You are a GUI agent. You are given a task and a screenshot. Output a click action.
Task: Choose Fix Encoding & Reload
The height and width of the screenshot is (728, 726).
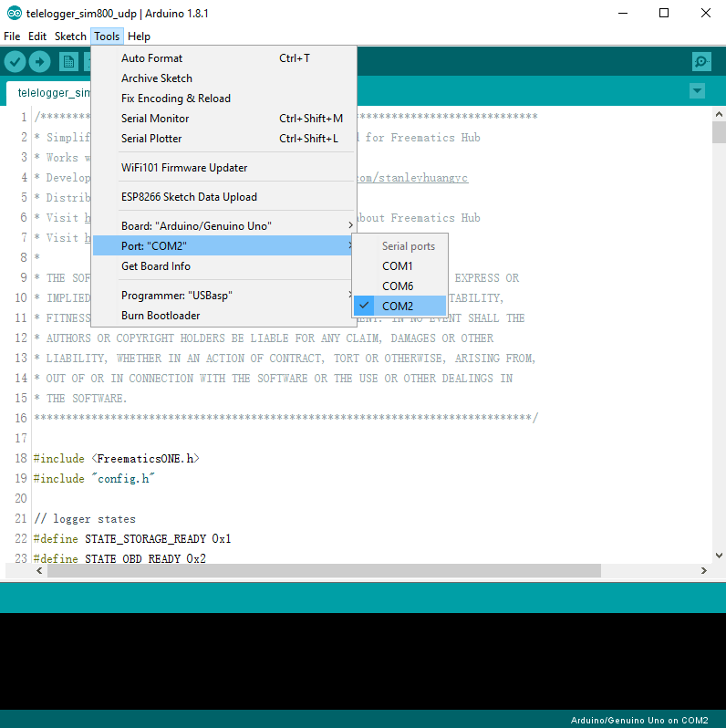[x=223, y=98]
